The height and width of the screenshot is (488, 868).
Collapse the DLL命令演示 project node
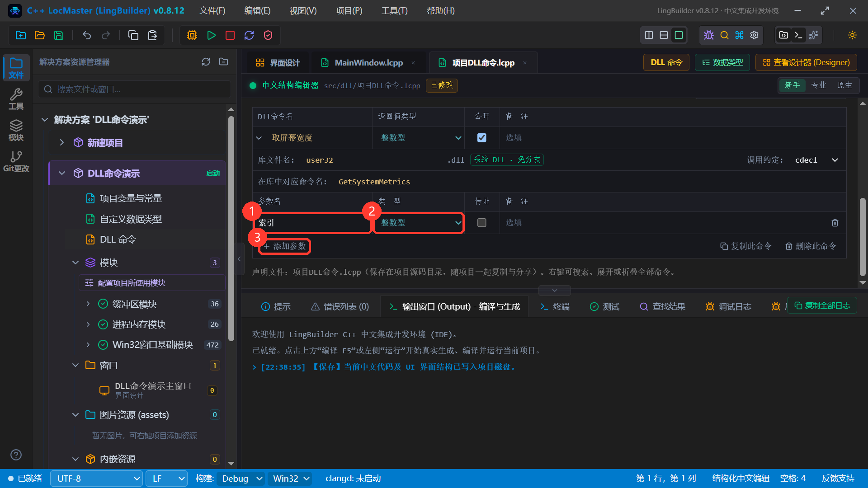coord(62,174)
